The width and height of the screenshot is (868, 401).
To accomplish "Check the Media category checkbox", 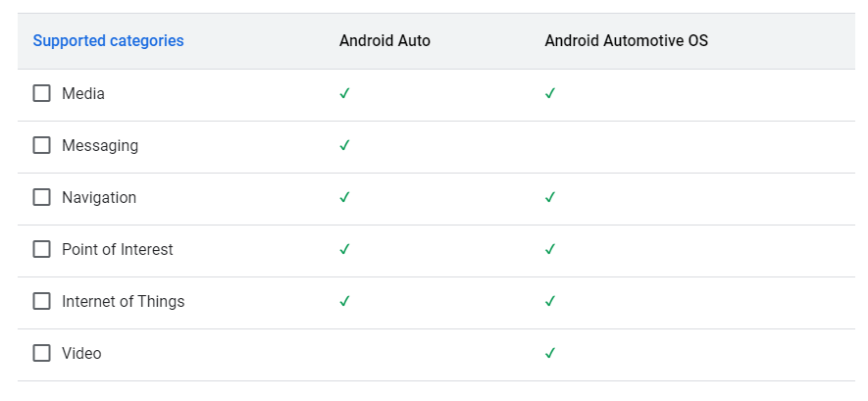I will pos(41,93).
